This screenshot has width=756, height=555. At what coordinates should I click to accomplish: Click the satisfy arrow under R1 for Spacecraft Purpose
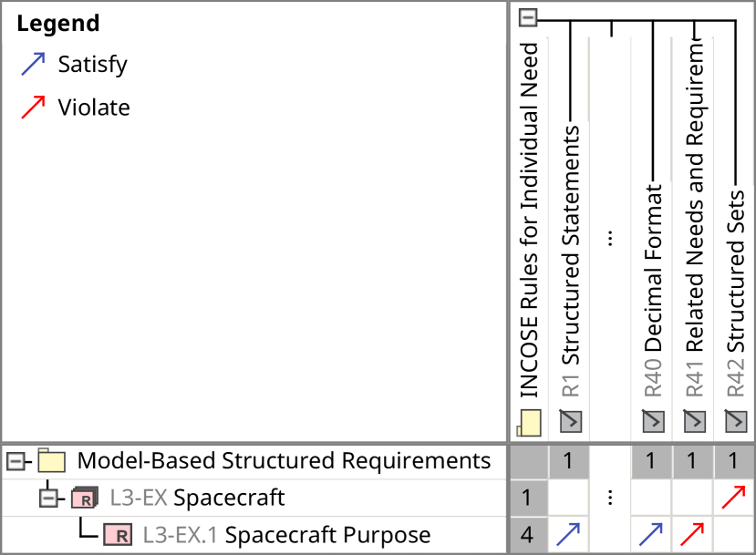pos(570,535)
